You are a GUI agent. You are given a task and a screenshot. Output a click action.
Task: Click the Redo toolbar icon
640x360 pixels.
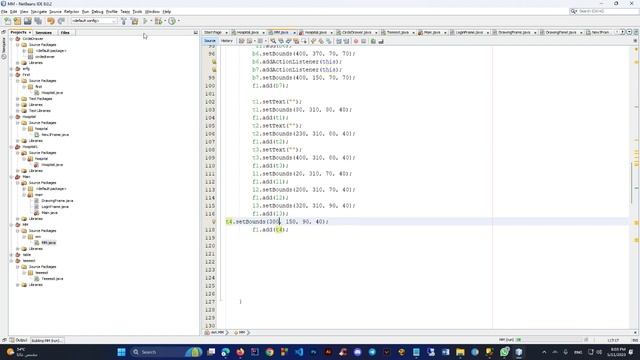[x=61, y=21]
